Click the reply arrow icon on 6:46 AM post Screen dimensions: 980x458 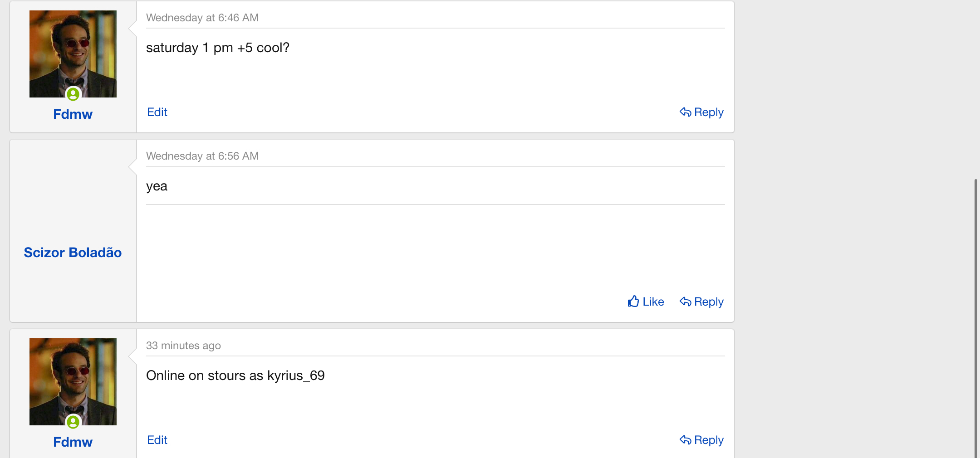point(685,112)
